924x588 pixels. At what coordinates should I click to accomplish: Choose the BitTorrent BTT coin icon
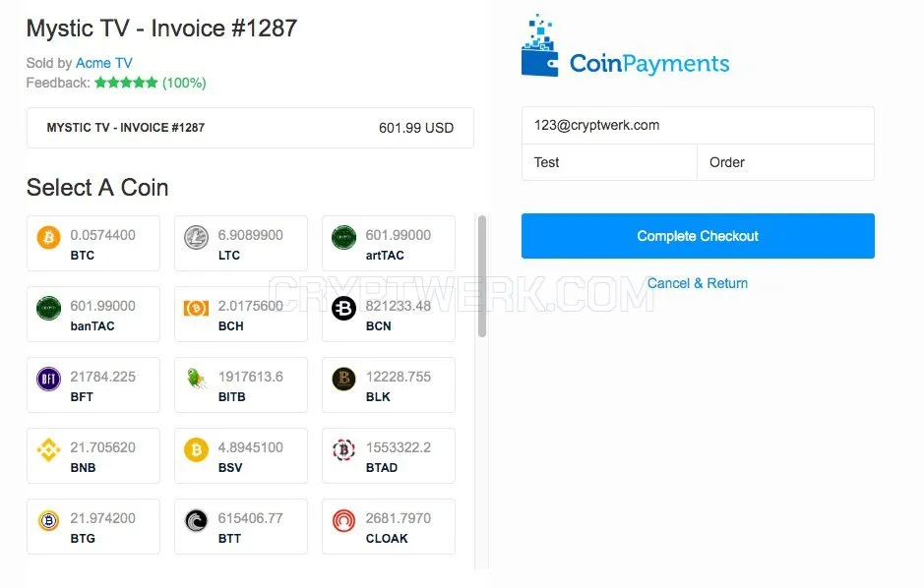(196, 521)
